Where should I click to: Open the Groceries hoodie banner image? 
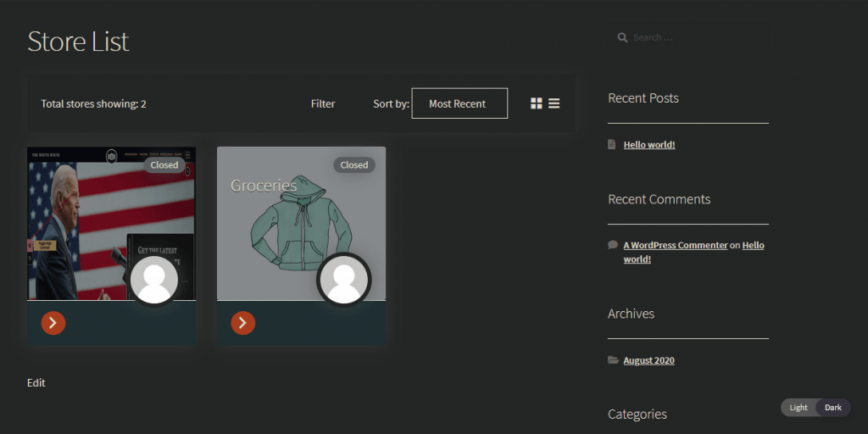[301, 224]
